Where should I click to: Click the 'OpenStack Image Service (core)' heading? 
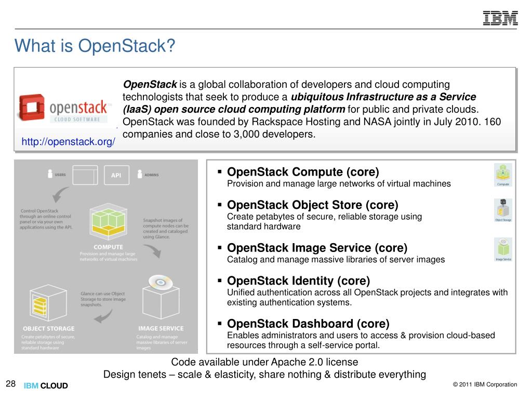pos(317,248)
